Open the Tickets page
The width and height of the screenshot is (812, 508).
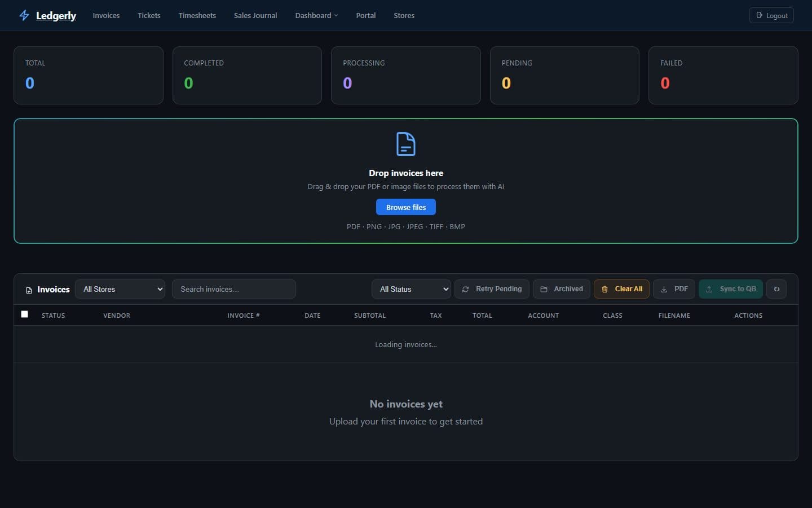pos(149,15)
